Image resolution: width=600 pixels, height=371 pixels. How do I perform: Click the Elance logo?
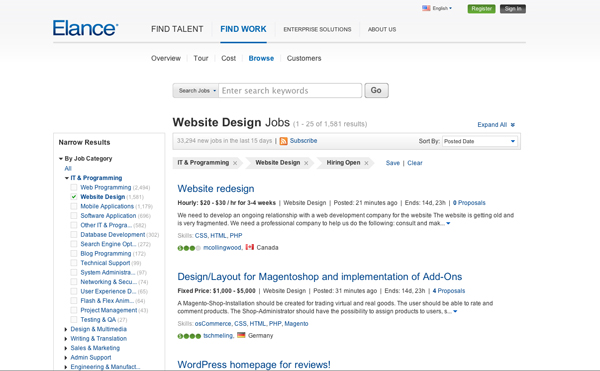pos(85,28)
